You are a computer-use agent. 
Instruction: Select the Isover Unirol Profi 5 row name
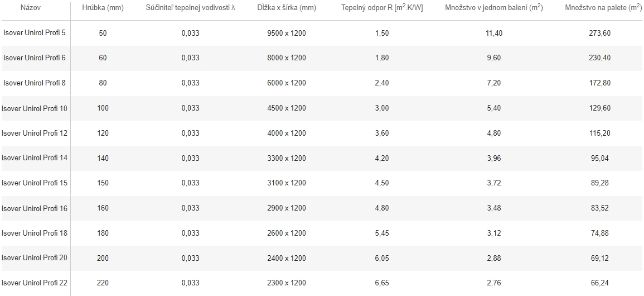pos(35,32)
